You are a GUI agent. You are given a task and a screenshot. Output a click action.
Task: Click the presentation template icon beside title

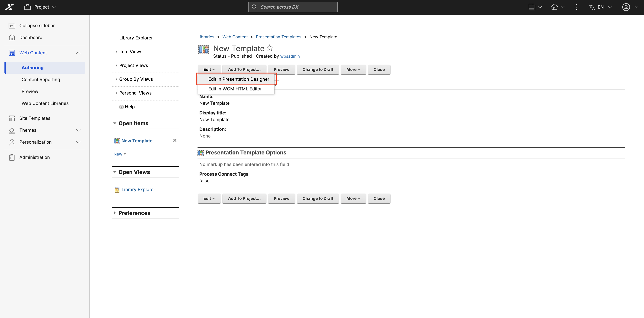tap(203, 49)
